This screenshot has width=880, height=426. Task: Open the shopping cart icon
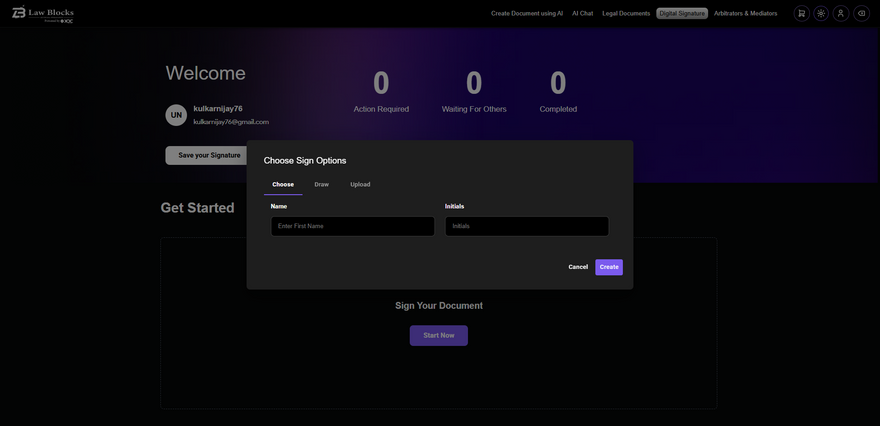pyautogui.click(x=801, y=13)
